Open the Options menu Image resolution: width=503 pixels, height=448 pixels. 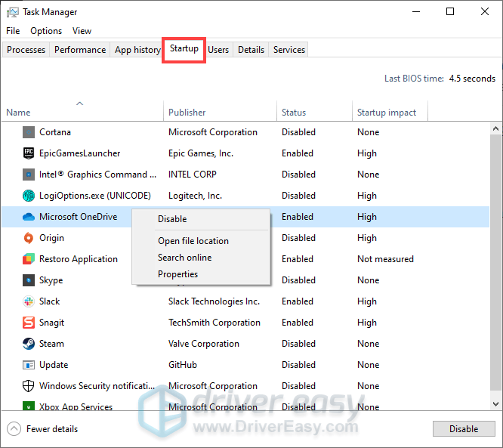pos(46,31)
